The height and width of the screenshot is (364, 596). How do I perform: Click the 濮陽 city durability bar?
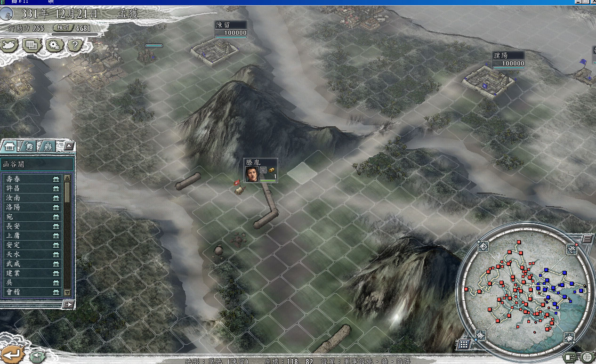508,68
